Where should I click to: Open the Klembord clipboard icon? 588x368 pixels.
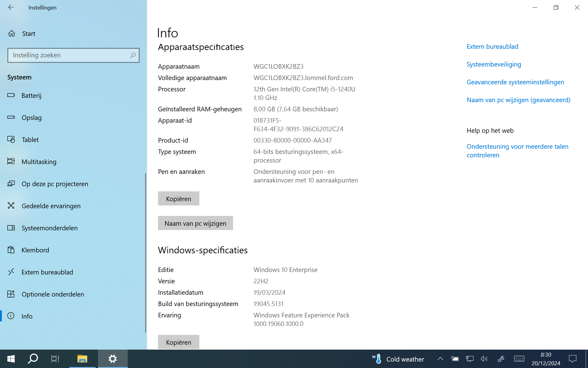(x=11, y=250)
